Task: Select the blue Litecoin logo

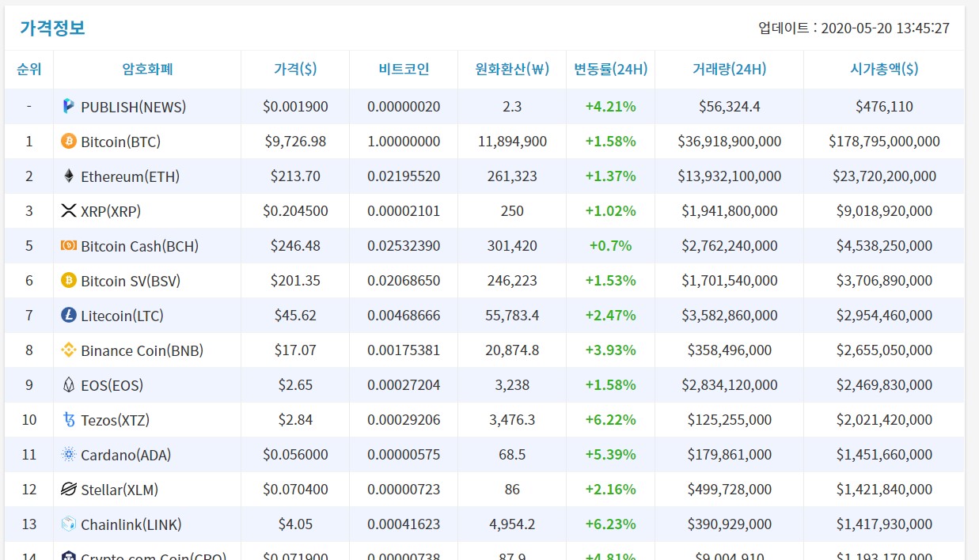Action: click(x=69, y=315)
